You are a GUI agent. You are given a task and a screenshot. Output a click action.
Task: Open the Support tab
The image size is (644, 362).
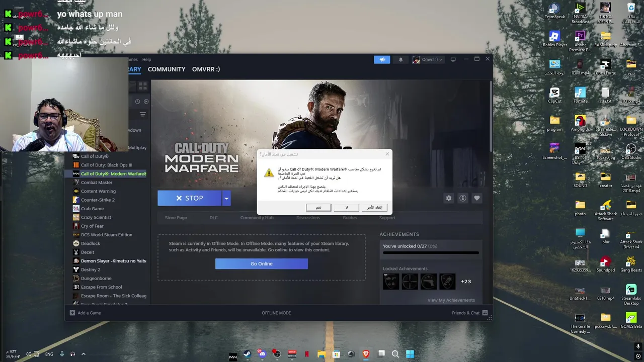coord(387,218)
